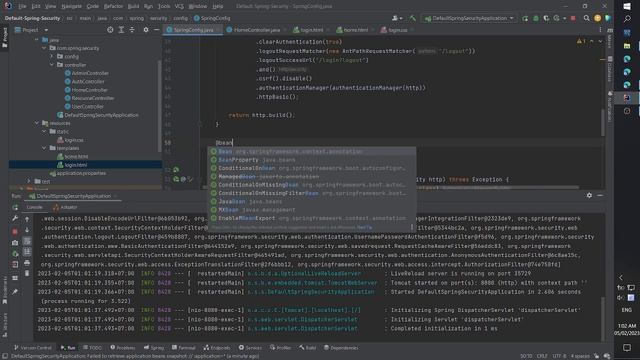The height and width of the screenshot is (360, 640).
Task: Click the Down stack trace arrow
Action: coord(27,230)
